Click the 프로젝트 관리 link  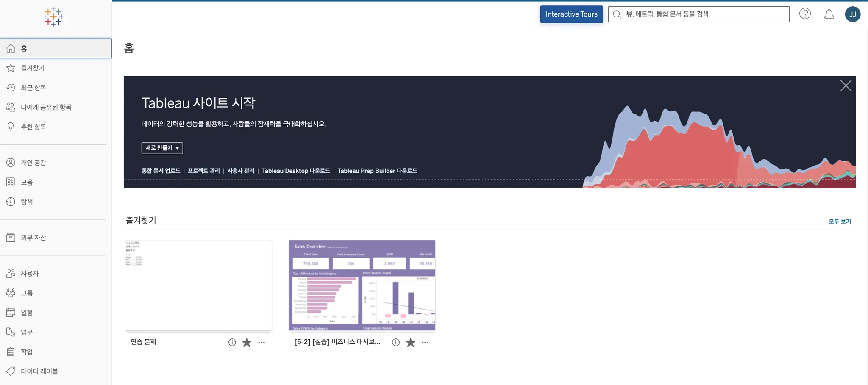pos(204,171)
